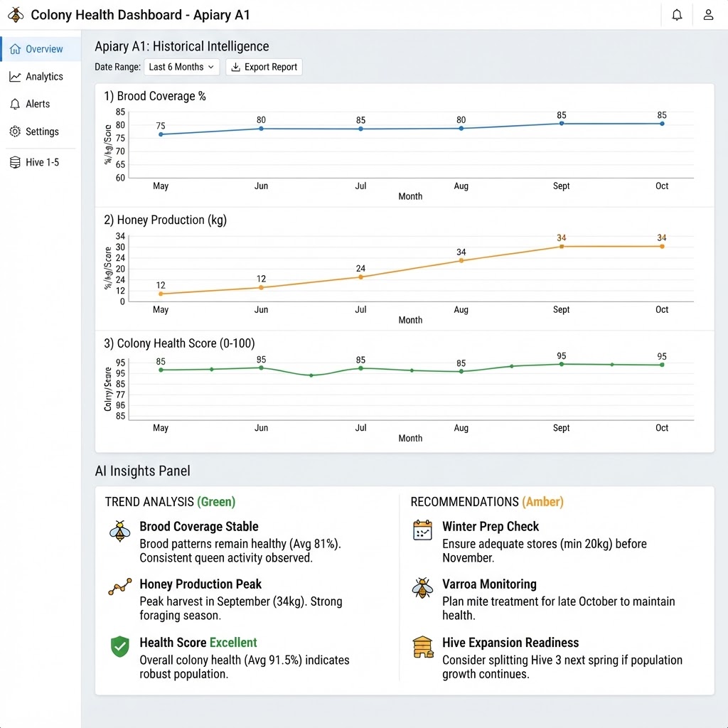
Task: Click the "1) Brood Coverage %" chart title
Action: click(x=154, y=96)
